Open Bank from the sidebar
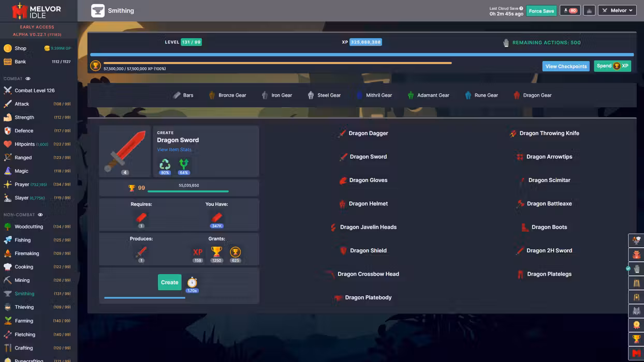The height and width of the screenshot is (362, 644). (20, 62)
